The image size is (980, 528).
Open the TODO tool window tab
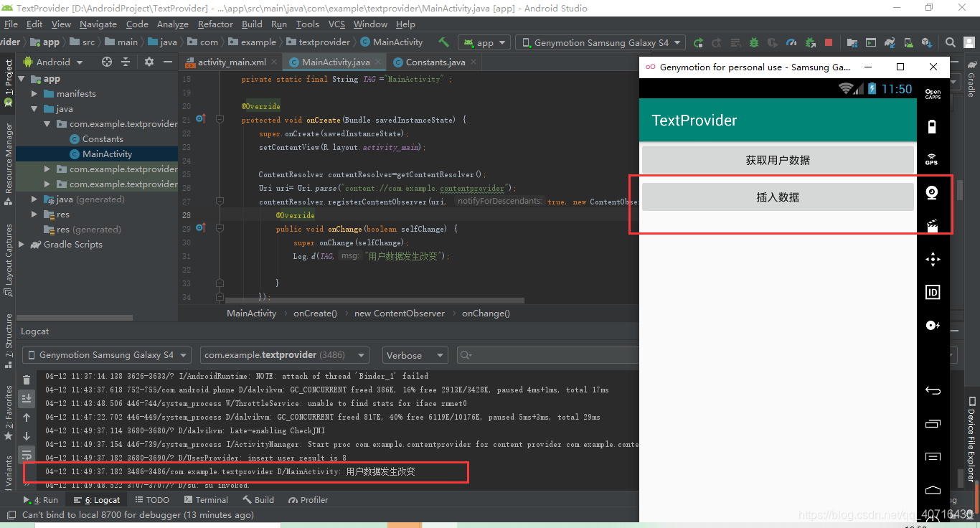point(151,500)
